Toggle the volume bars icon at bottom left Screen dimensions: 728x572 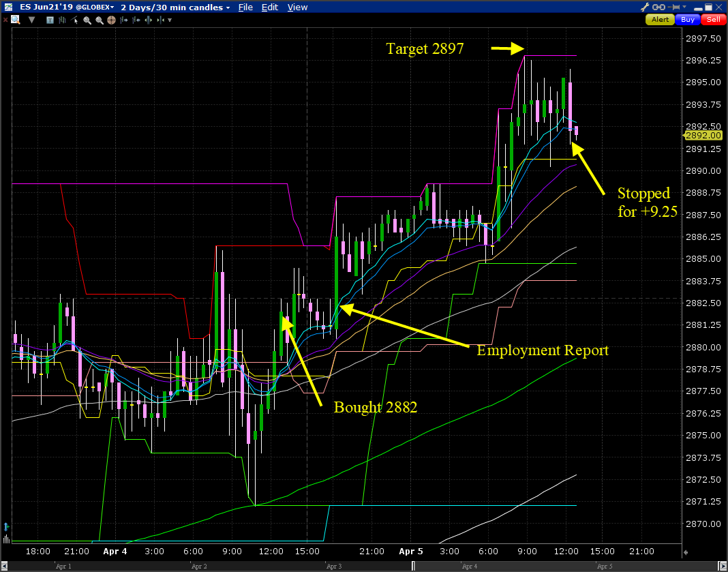(7, 539)
